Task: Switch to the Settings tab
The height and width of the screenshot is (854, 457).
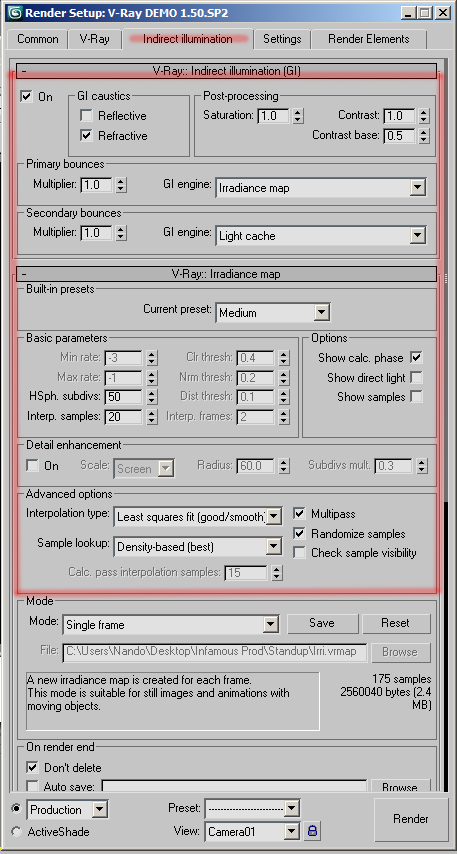Action: tap(282, 39)
